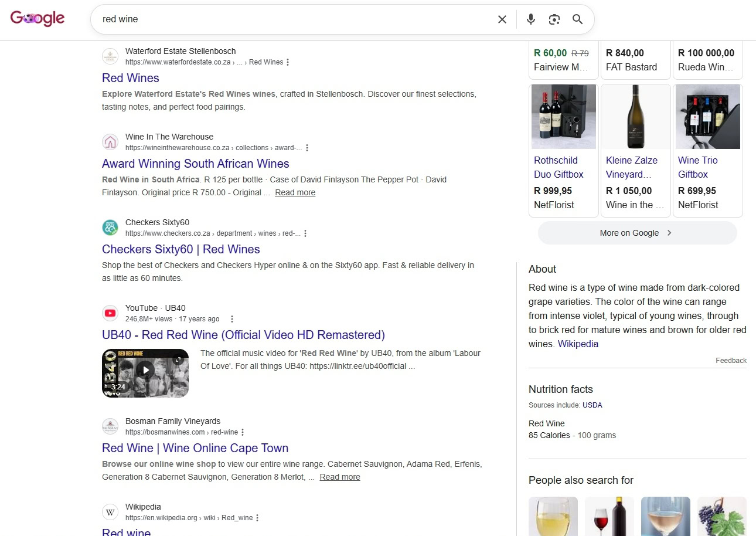Click bosmanwines.com URL breadcrumb
Viewport: 756px width, 536px height.
pyautogui.click(x=182, y=432)
